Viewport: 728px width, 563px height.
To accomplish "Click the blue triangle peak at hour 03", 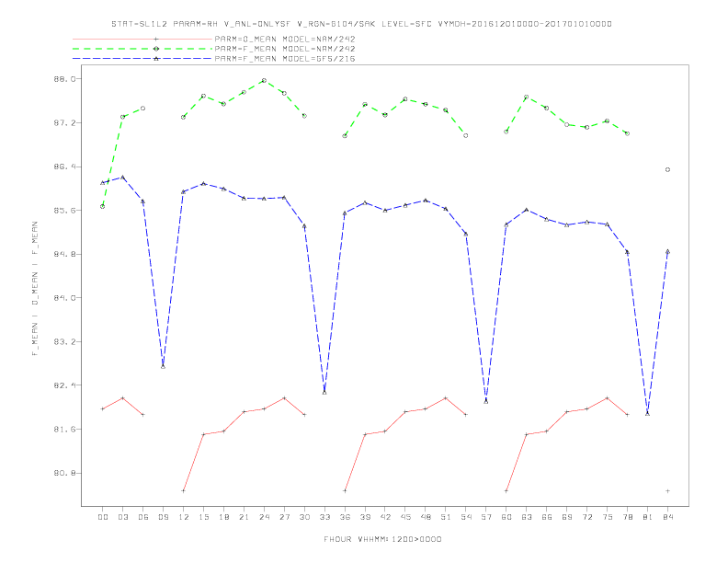I will 122,177.
